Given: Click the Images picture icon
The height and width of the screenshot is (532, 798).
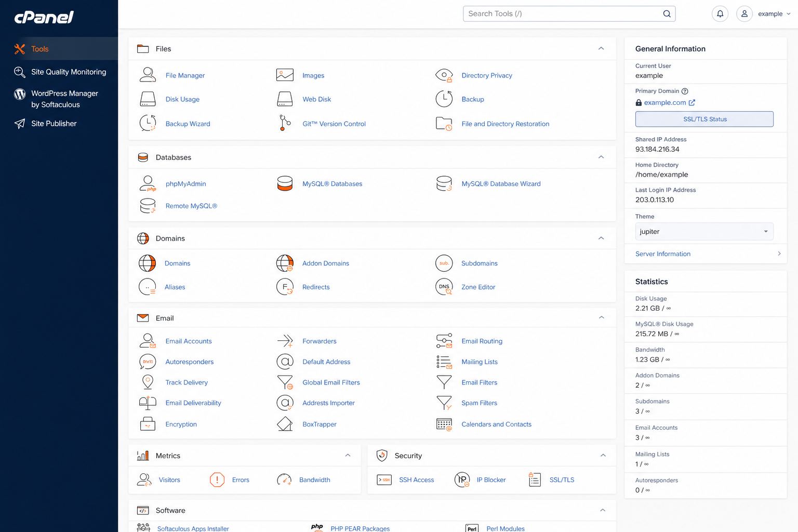Looking at the screenshot, I should [285, 75].
